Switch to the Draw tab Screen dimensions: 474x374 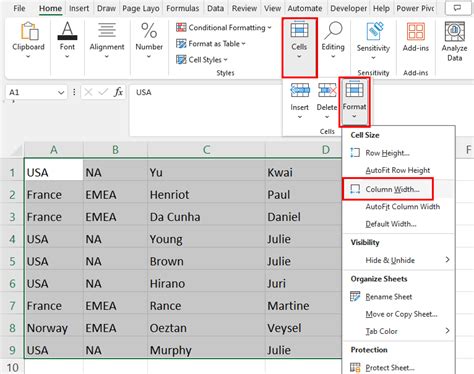(x=106, y=8)
